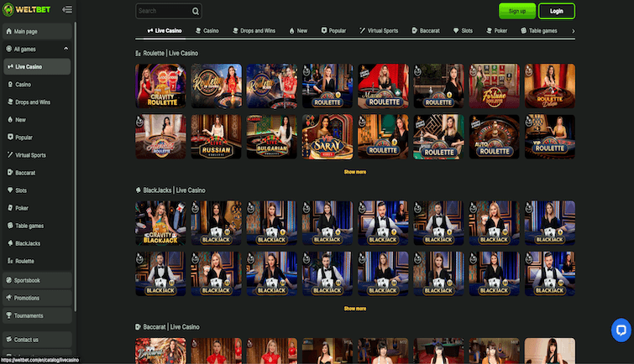Open the Gravity Roulette game thumbnail
This screenshot has height=364, width=634.
click(160, 86)
